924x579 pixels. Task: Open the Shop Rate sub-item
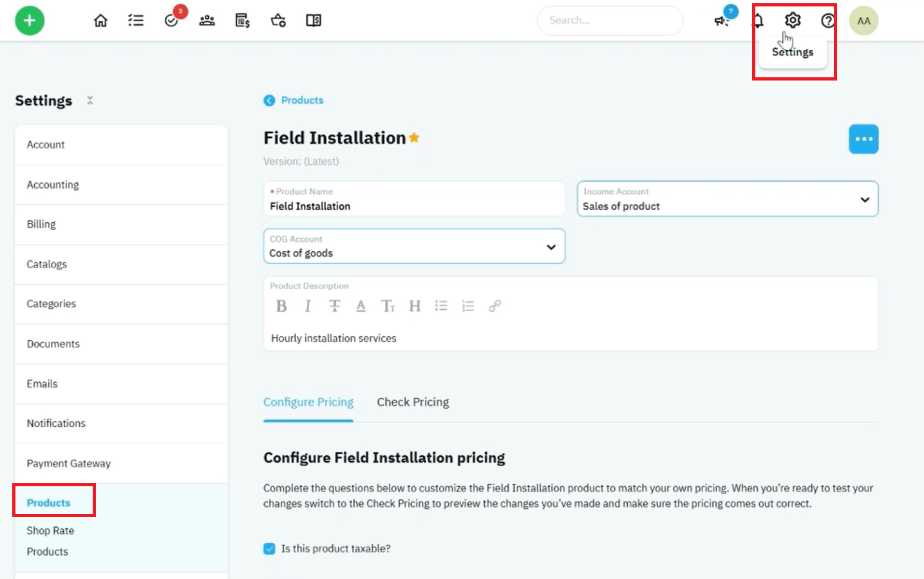50,531
